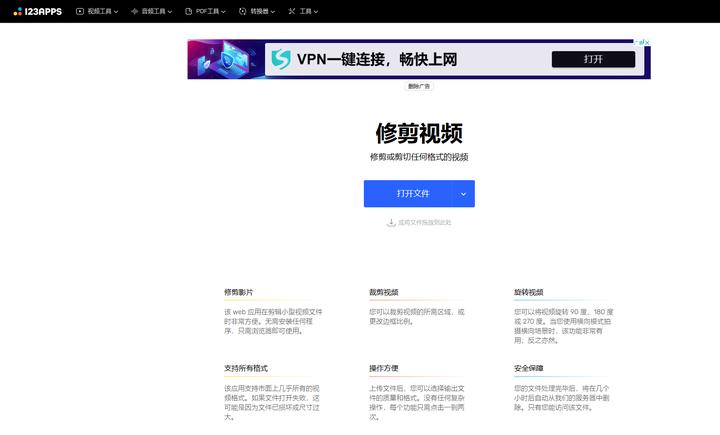720x435 pixels.
Task: Click the blue 打开文件 button
Action: coord(408,194)
